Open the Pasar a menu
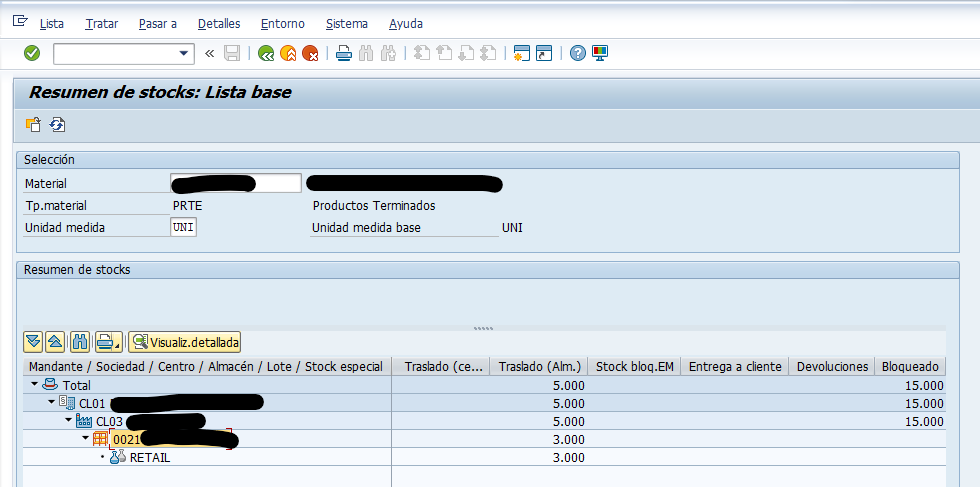The height and width of the screenshot is (487, 980). (x=158, y=23)
